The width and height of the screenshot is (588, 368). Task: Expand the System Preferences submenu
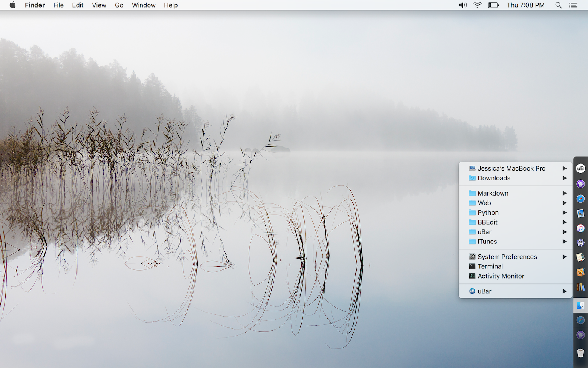(x=516, y=257)
